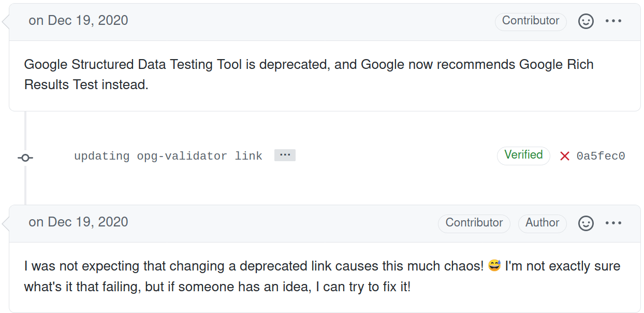Open the options menu on the bottom comment

pyautogui.click(x=614, y=223)
